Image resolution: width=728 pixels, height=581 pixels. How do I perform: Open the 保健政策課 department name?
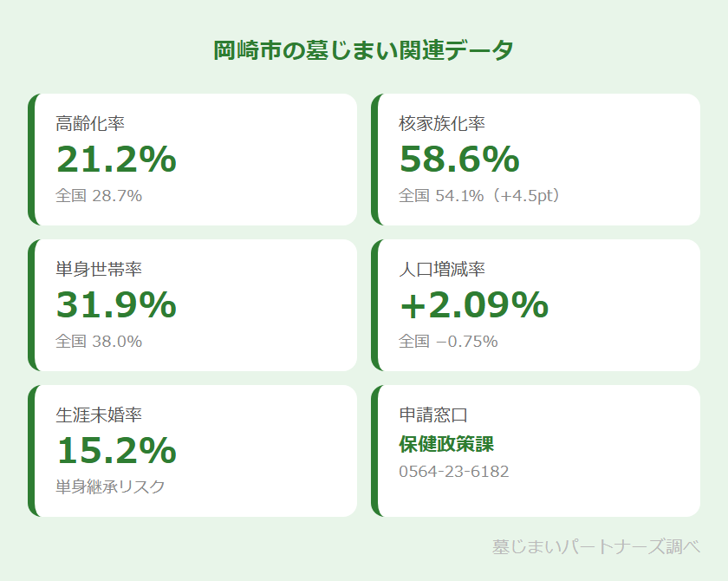point(446,445)
